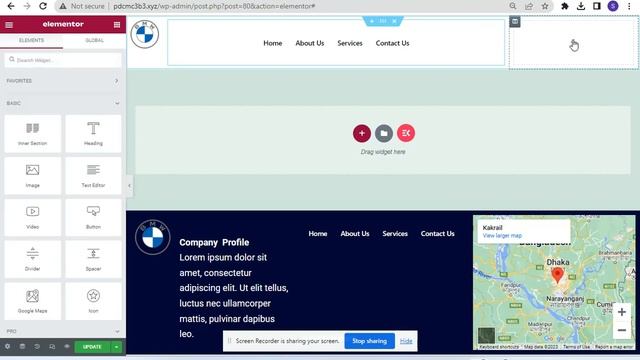Viewport: 640px width, 360px height.
Task: Click the Company Profile heading
Action: point(214,242)
